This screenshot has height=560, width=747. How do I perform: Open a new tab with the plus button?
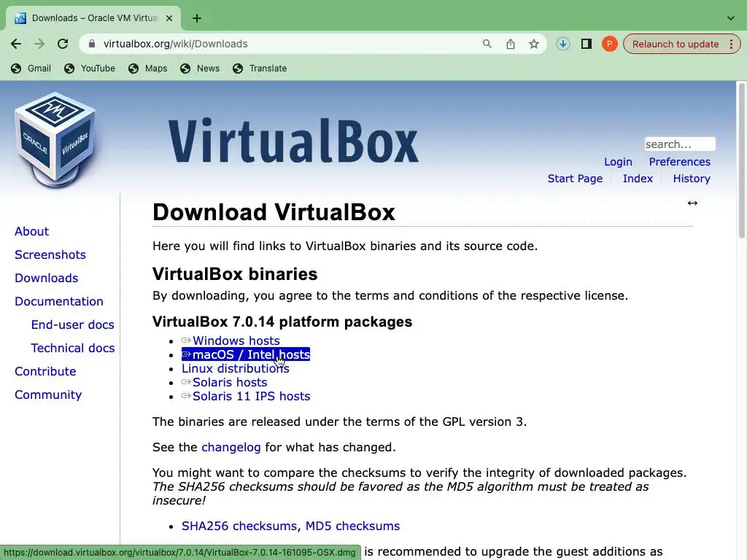[x=197, y=18]
